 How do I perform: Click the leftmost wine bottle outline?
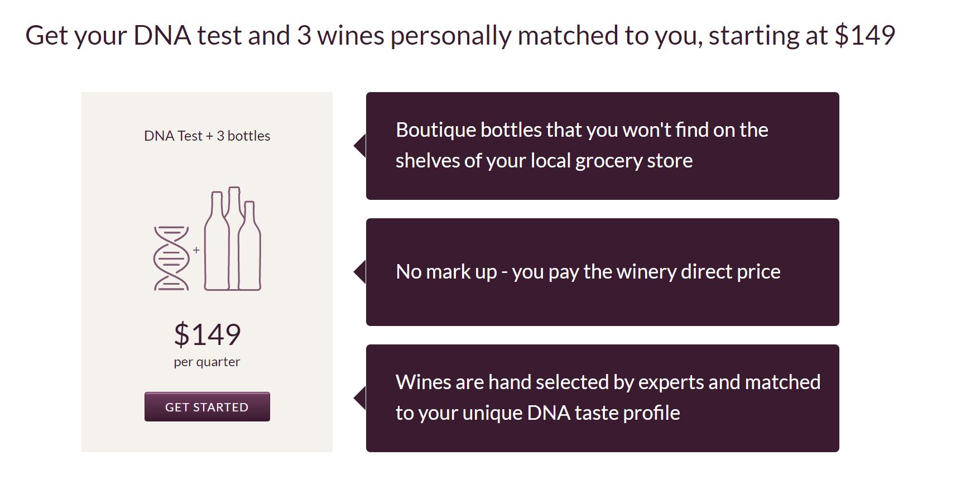[217, 246]
